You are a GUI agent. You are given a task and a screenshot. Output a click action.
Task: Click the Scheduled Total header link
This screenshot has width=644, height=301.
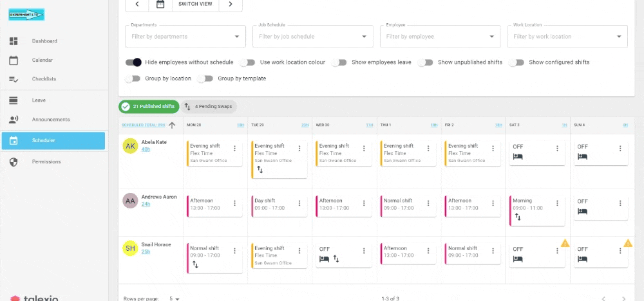click(144, 125)
